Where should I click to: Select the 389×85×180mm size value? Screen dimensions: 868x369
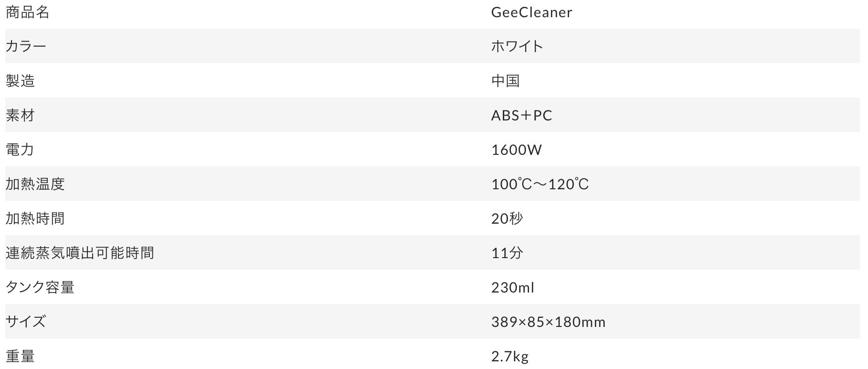[x=548, y=322]
